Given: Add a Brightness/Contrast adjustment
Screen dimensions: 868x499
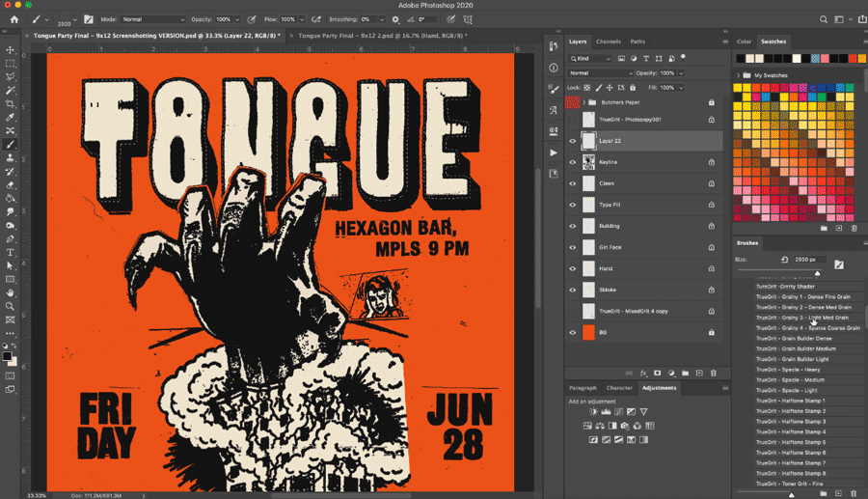Looking at the screenshot, I should tap(593, 412).
